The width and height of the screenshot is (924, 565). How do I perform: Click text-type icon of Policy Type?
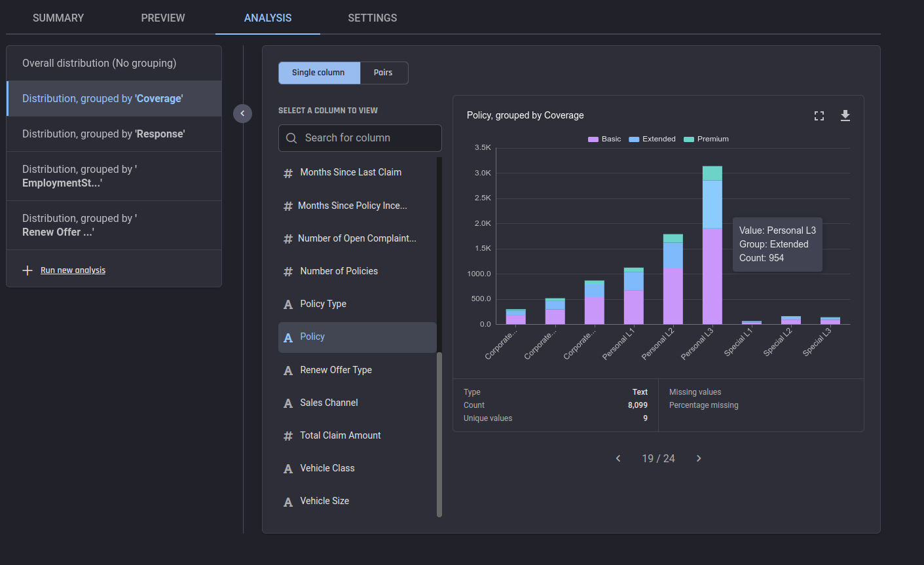(x=288, y=304)
